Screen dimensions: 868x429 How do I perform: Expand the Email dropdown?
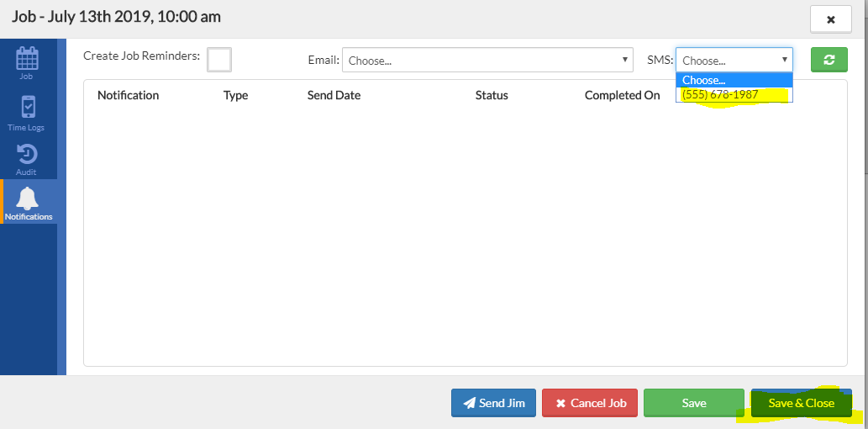tap(487, 60)
